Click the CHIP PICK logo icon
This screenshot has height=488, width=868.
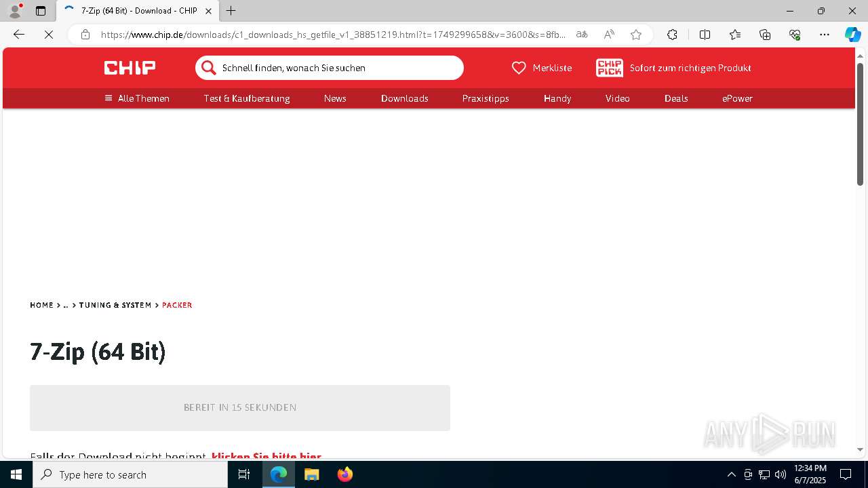pyautogui.click(x=609, y=68)
